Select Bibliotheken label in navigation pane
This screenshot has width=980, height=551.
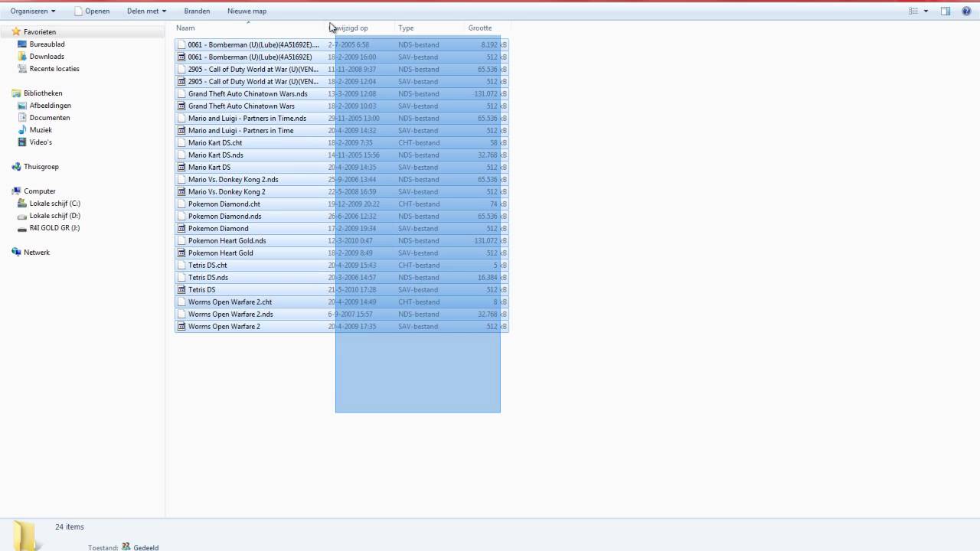click(43, 93)
